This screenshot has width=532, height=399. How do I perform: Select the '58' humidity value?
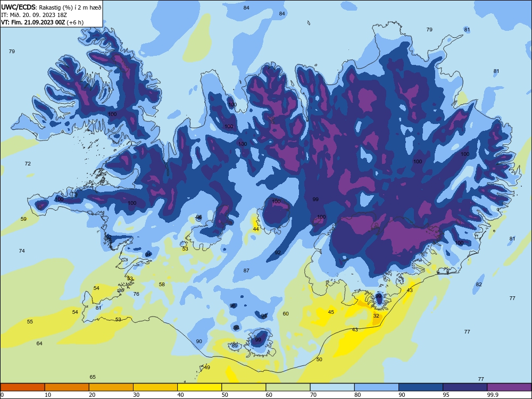[162, 284]
